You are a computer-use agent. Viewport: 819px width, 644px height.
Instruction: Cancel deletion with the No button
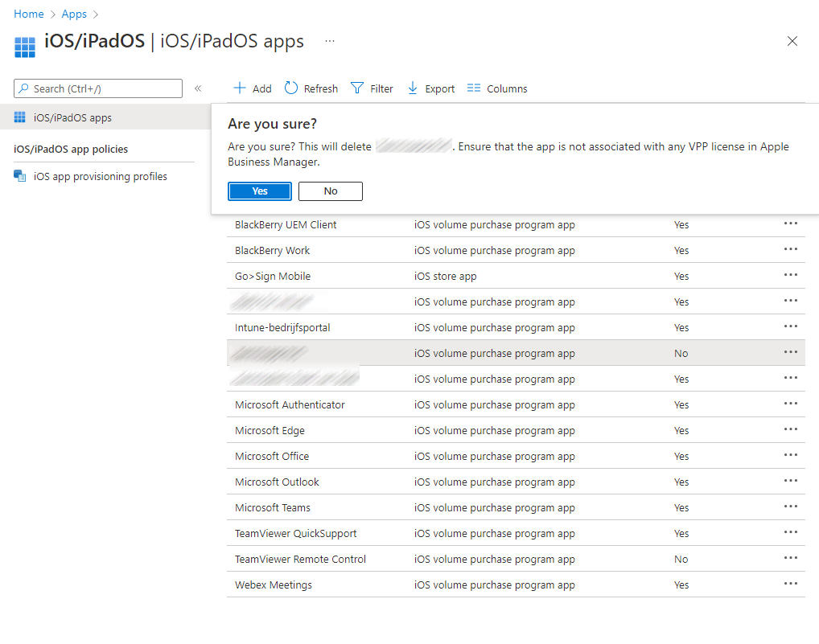(x=331, y=191)
